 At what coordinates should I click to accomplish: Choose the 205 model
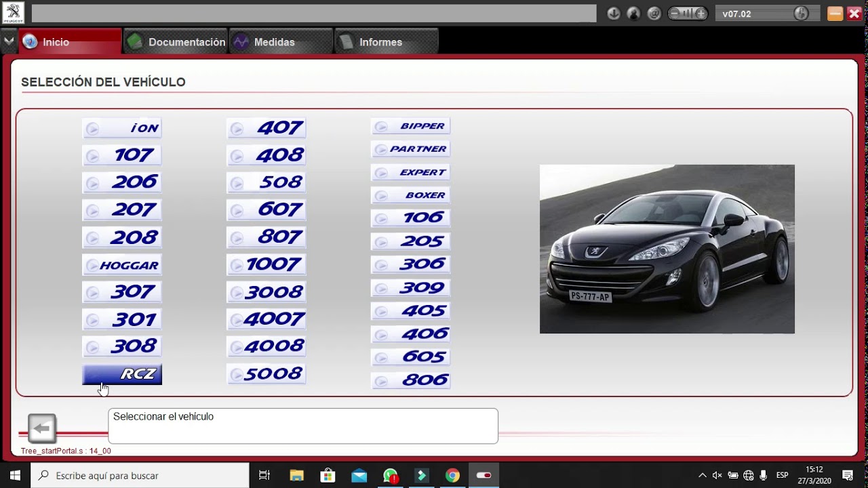coord(411,241)
